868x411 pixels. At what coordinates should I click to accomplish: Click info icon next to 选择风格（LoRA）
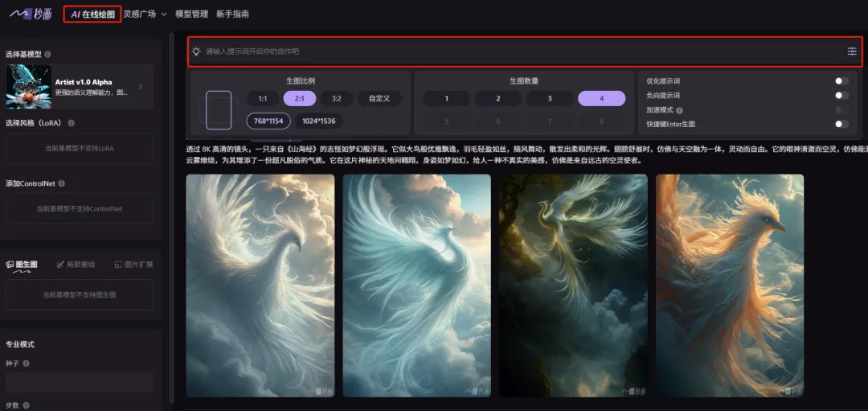point(71,123)
